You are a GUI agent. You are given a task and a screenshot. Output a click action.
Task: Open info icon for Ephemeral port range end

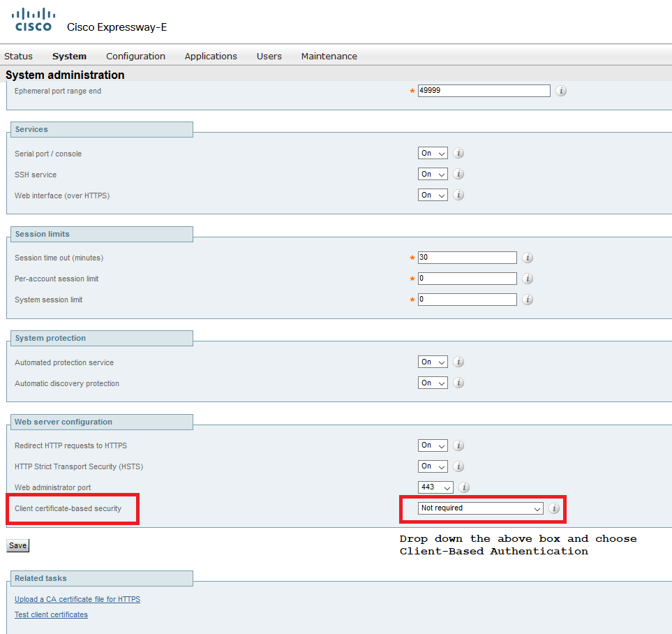[x=561, y=91]
